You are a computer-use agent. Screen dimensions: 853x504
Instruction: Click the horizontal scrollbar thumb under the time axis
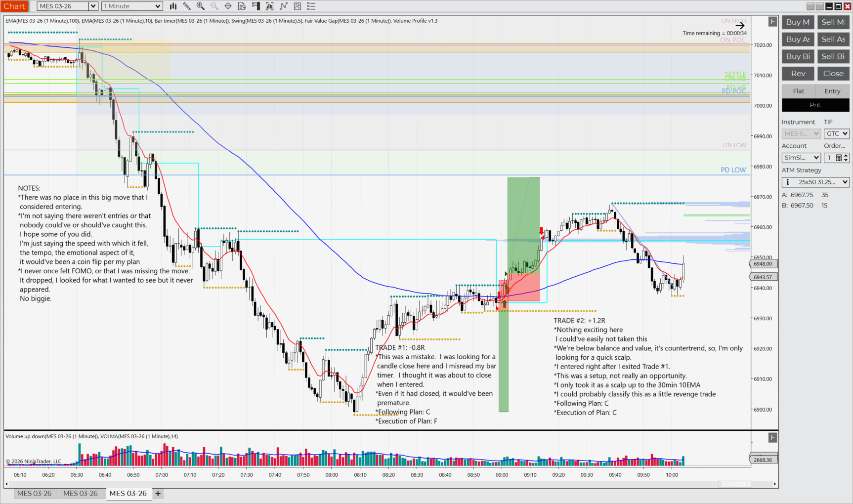pyautogui.click(x=735, y=484)
